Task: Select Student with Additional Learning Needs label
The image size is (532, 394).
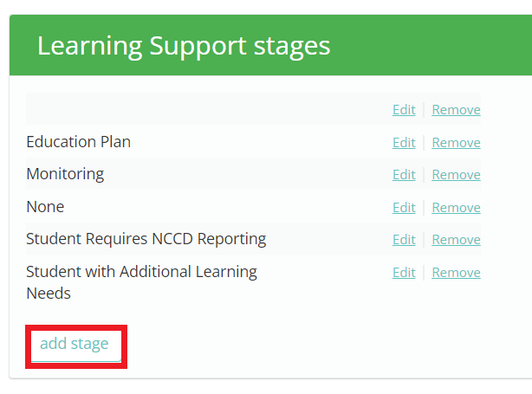Action: click(141, 282)
